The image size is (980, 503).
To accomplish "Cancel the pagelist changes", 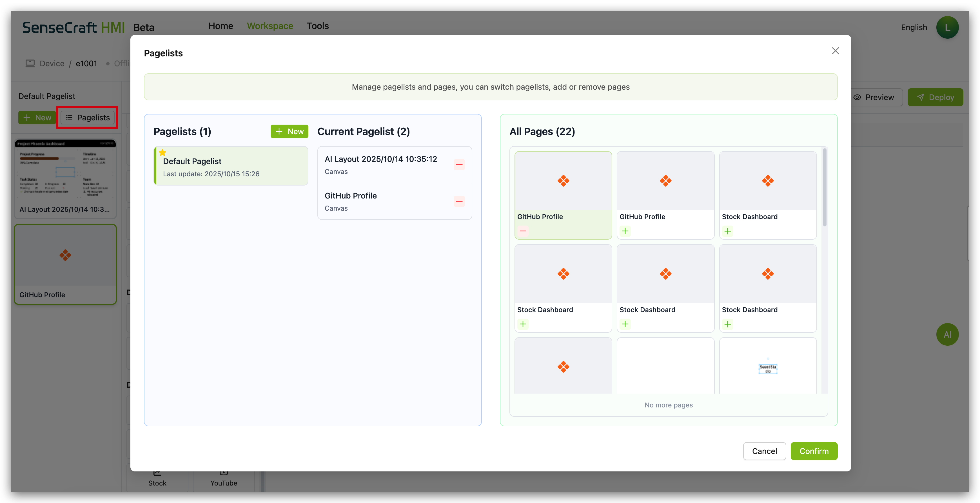I will 764,451.
